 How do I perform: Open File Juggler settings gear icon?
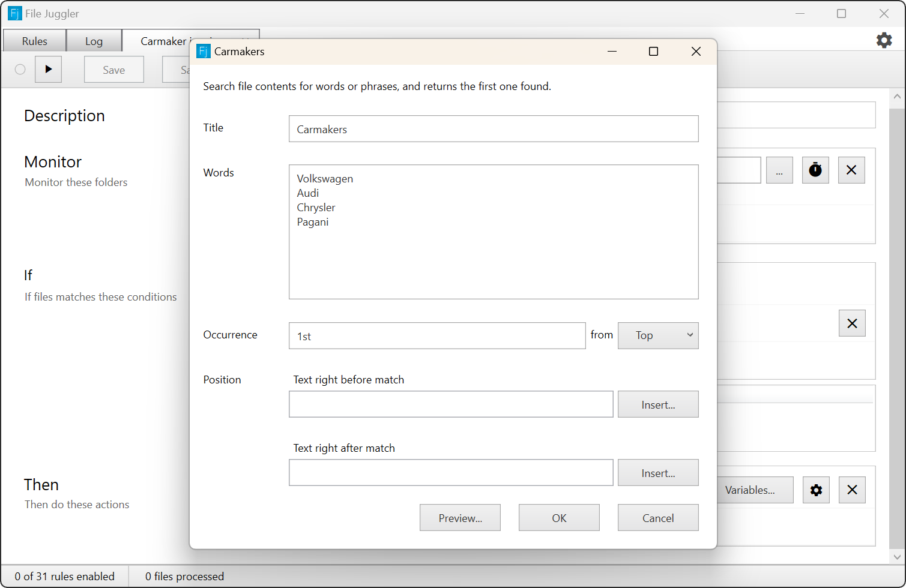884,40
